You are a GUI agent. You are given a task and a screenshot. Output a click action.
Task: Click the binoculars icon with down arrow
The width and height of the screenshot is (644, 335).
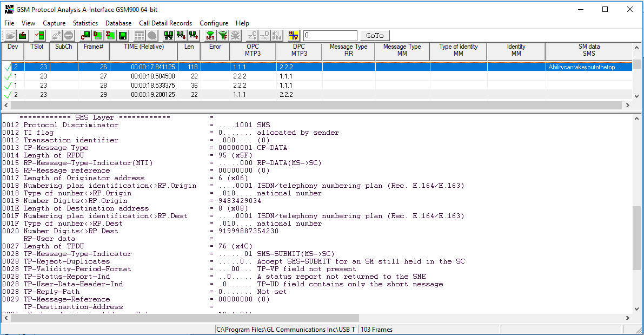[x=181, y=36]
